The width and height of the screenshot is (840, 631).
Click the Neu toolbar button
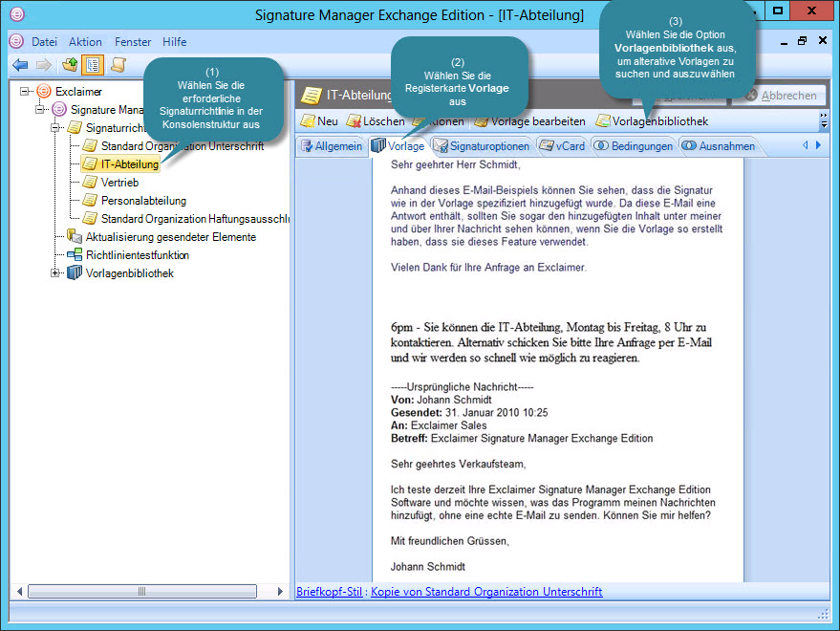pos(319,121)
